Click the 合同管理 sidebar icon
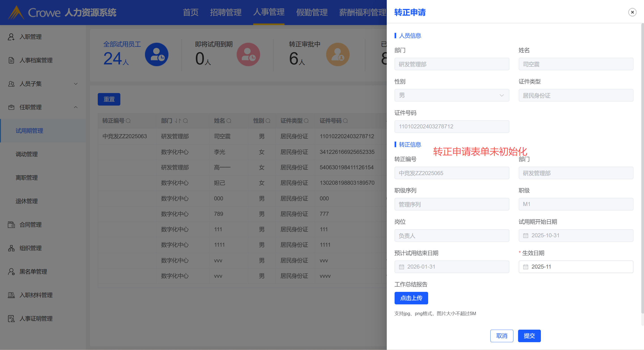The image size is (644, 350). [x=11, y=225]
